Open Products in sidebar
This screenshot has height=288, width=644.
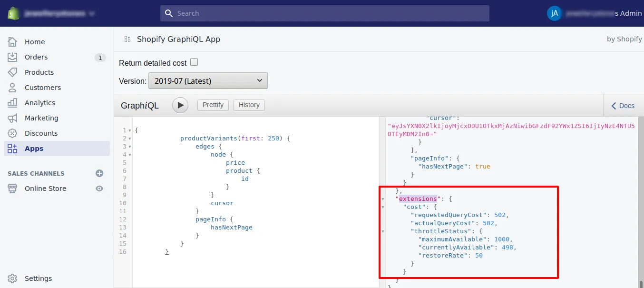57,72
